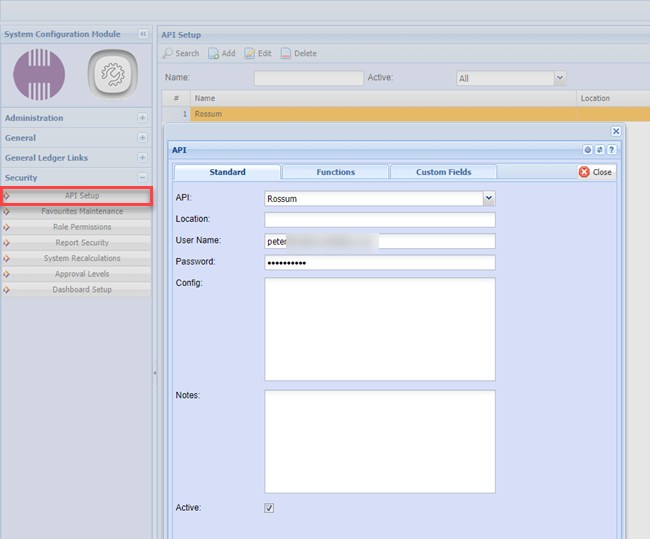
Task: Open Role Permissions in the sidebar
Action: (x=82, y=227)
